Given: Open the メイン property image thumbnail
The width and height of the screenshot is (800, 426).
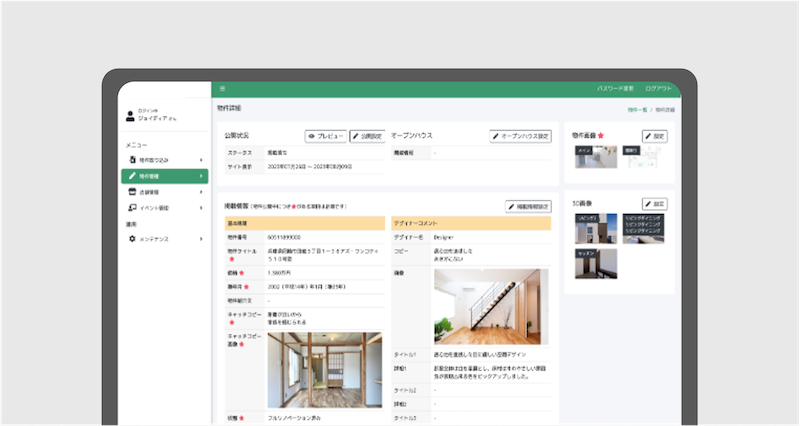Looking at the screenshot, I should (596, 157).
